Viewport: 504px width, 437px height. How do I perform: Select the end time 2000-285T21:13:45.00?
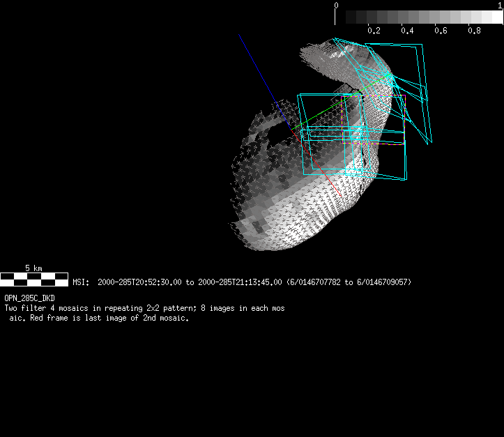[x=240, y=282]
